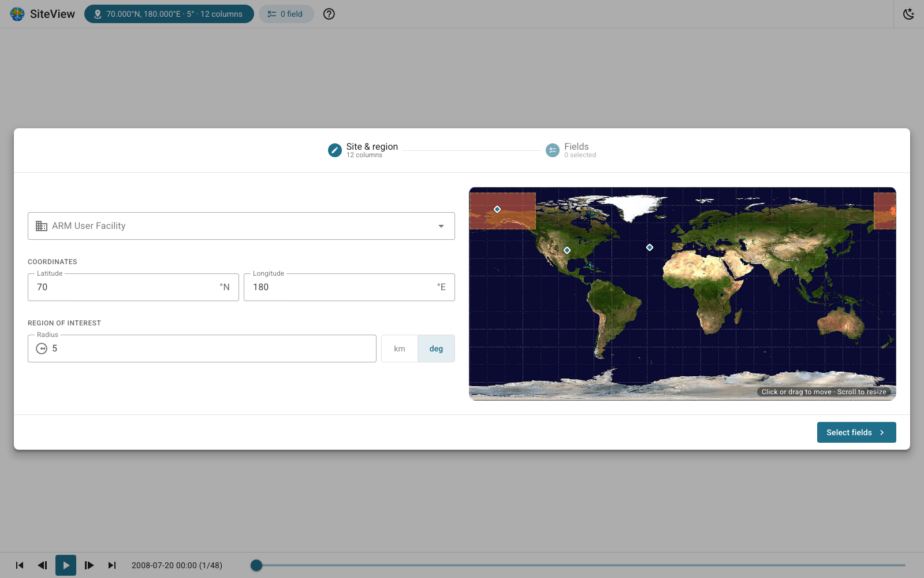Image resolution: width=924 pixels, height=578 pixels.
Task: Expand the ARM User Facility dropdown arrow
Action: 441,226
